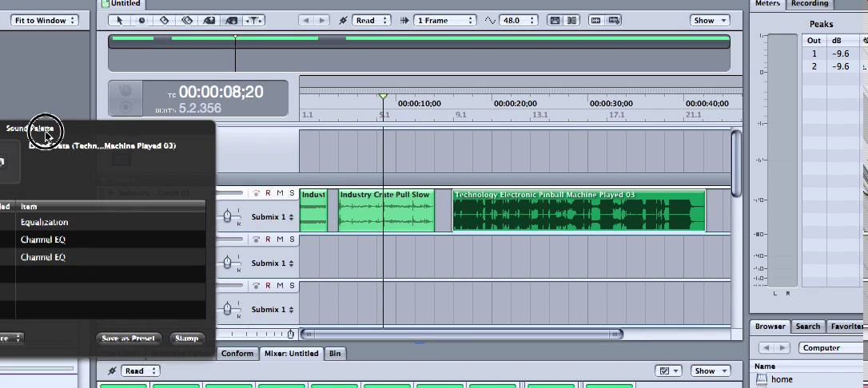Click the Untitled project document icon
Viewport: 868px width, 388px height.
pos(106,3)
